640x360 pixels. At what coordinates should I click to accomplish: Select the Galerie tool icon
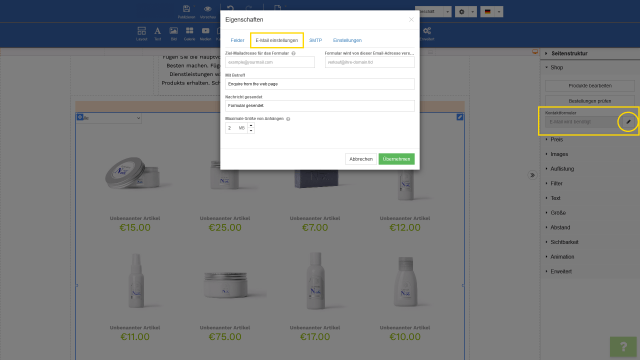(189, 31)
